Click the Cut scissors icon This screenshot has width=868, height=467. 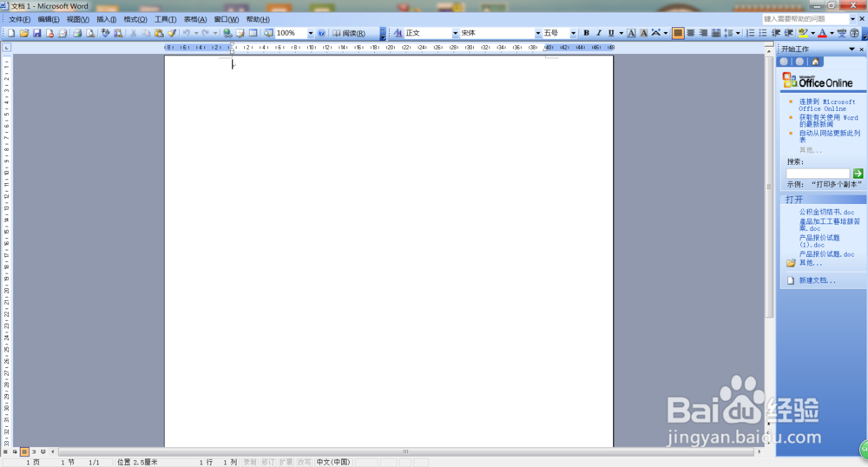(134, 33)
